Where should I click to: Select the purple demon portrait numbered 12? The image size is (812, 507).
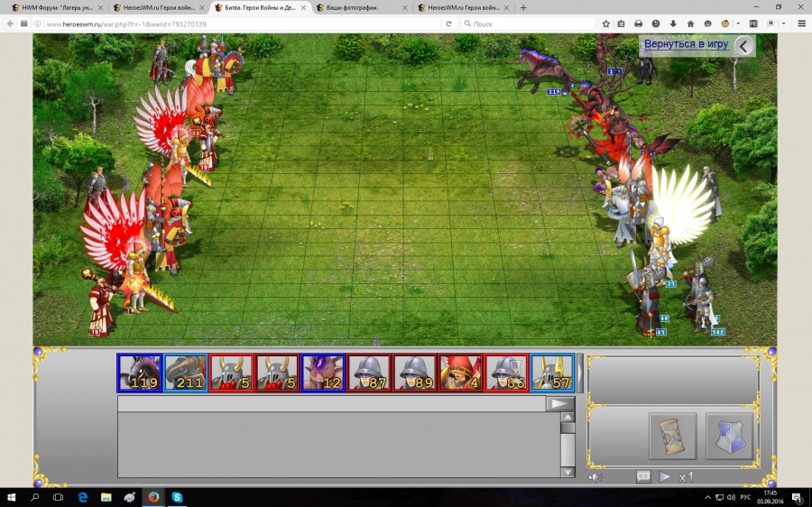(323, 373)
